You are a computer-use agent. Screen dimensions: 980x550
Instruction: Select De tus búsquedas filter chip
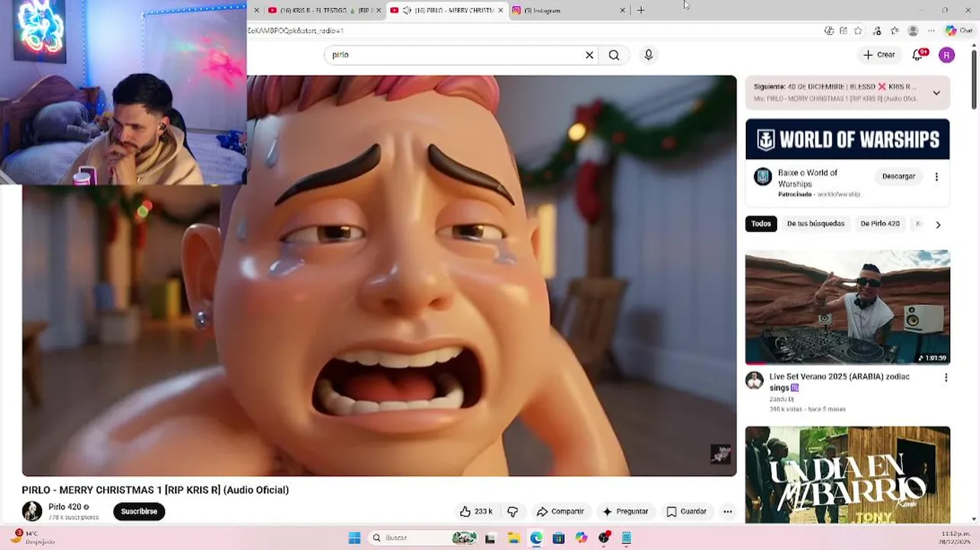[x=816, y=224]
